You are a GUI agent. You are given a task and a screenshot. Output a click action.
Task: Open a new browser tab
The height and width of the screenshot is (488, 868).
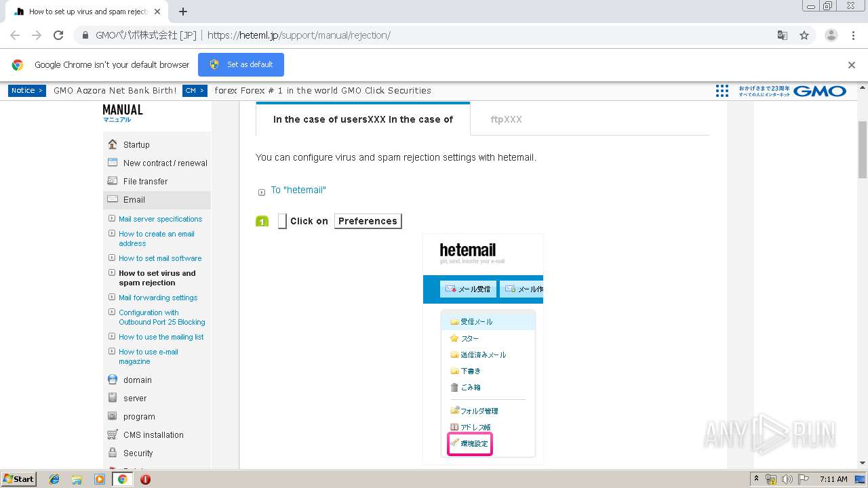point(182,12)
